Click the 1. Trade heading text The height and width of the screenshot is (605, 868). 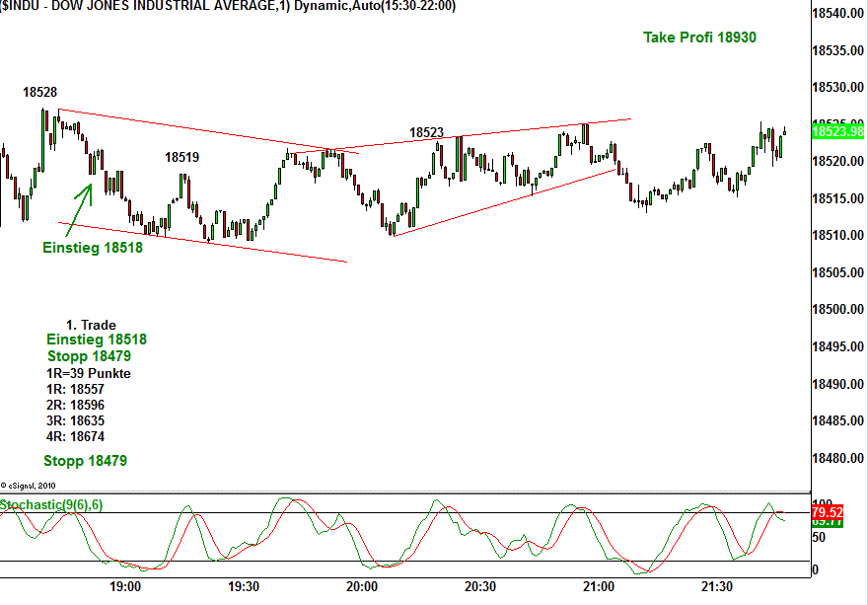point(91,325)
